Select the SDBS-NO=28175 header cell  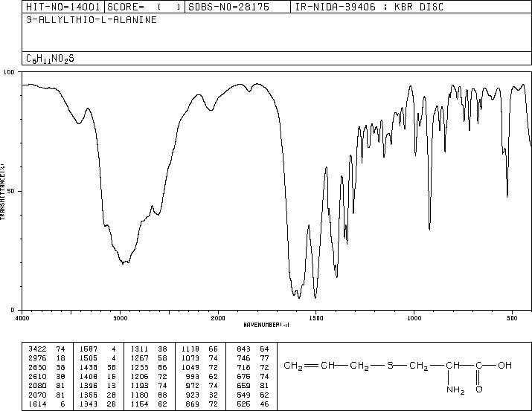(x=228, y=7)
